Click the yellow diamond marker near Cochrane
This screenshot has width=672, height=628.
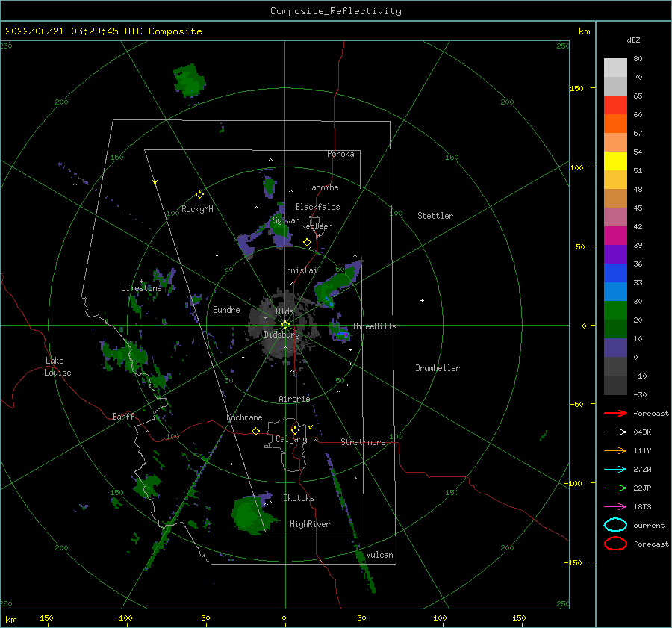point(255,431)
